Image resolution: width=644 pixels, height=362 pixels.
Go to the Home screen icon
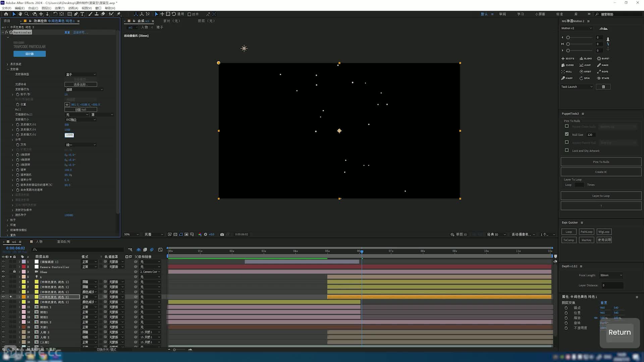pyautogui.click(x=6, y=14)
